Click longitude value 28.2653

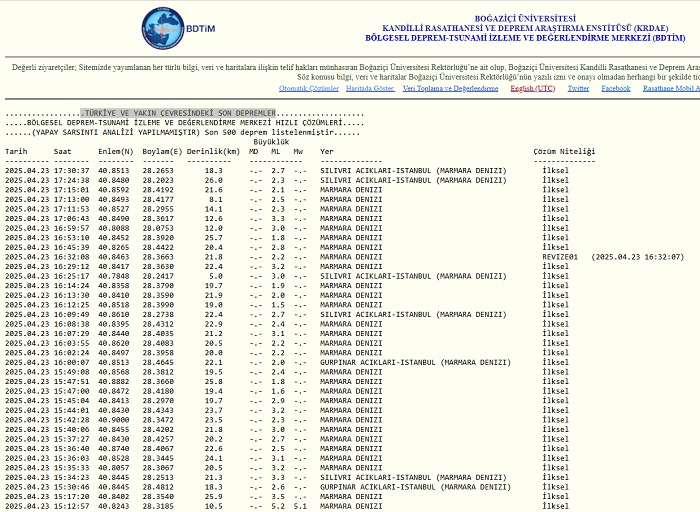158,171
